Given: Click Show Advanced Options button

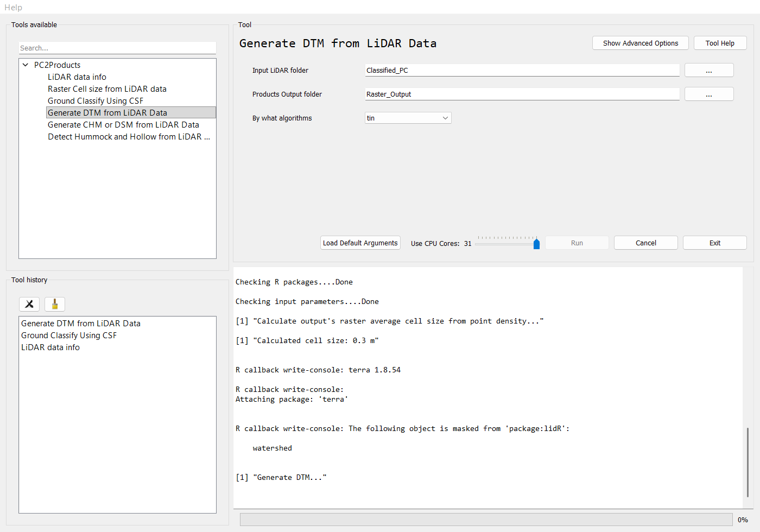Looking at the screenshot, I should pyautogui.click(x=641, y=43).
